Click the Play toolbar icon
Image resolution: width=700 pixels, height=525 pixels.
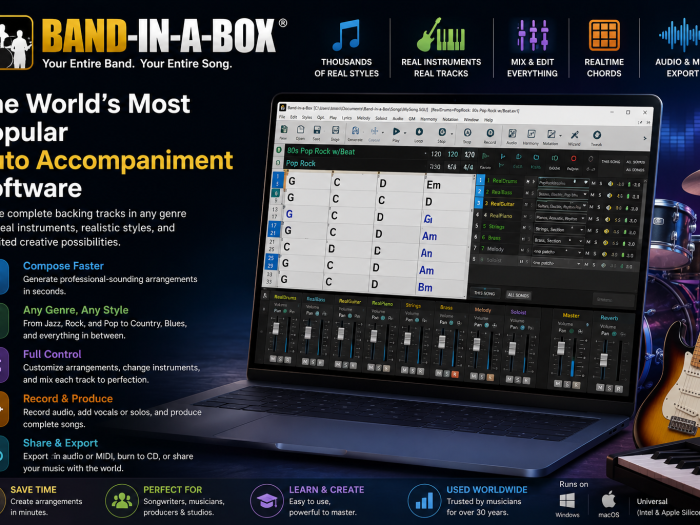[396, 131]
